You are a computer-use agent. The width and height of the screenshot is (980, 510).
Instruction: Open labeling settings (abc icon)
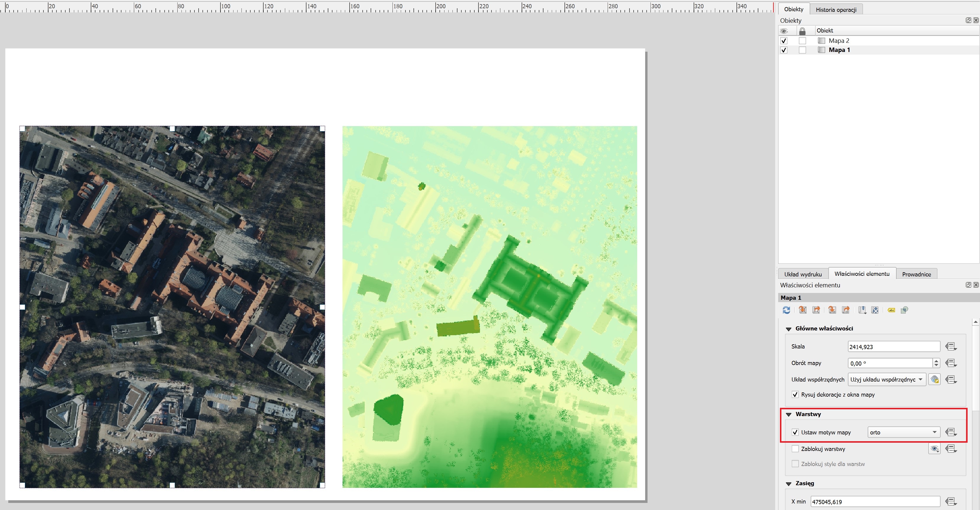[x=891, y=310]
